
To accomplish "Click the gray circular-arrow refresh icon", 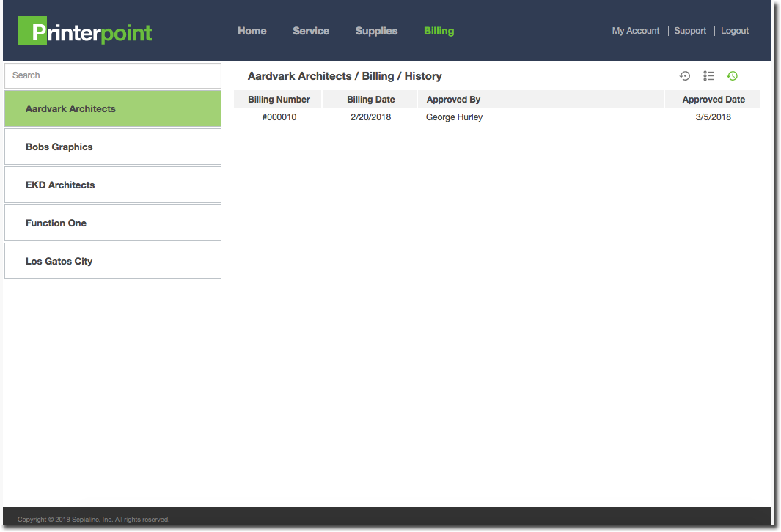I will (x=685, y=75).
